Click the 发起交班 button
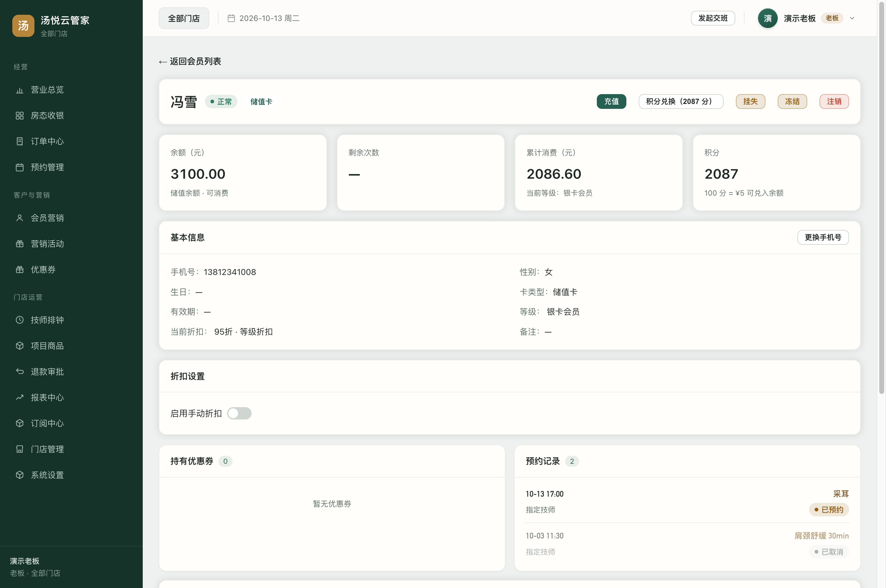The height and width of the screenshot is (588, 886). click(x=713, y=18)
